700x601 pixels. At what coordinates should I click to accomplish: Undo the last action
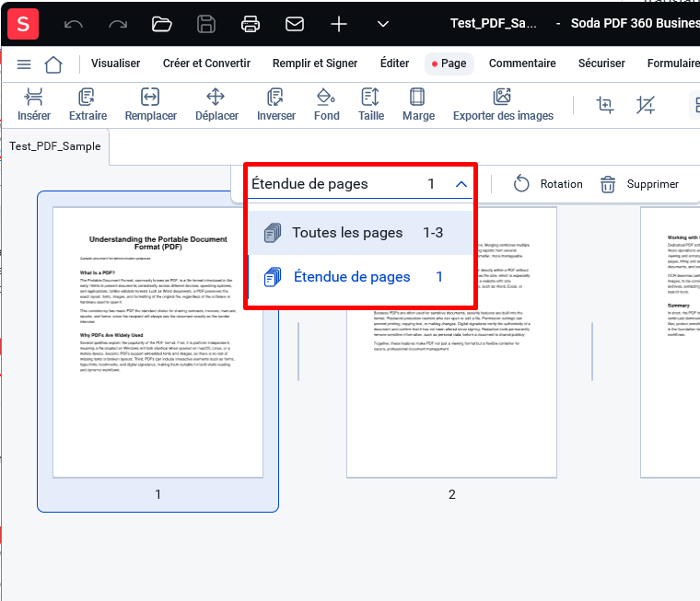click(x=73, y=24)
